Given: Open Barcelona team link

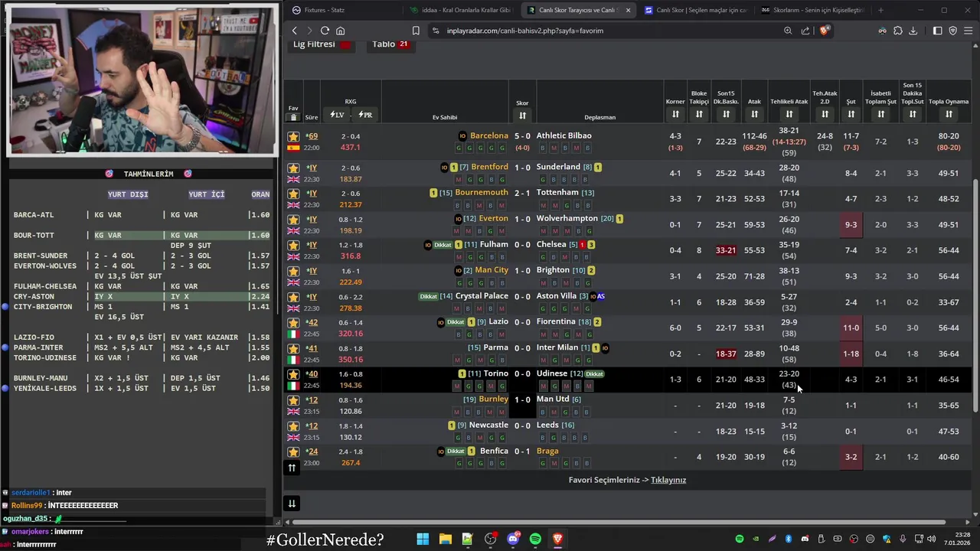Looking at the screenshot, I should pos(488,135).
